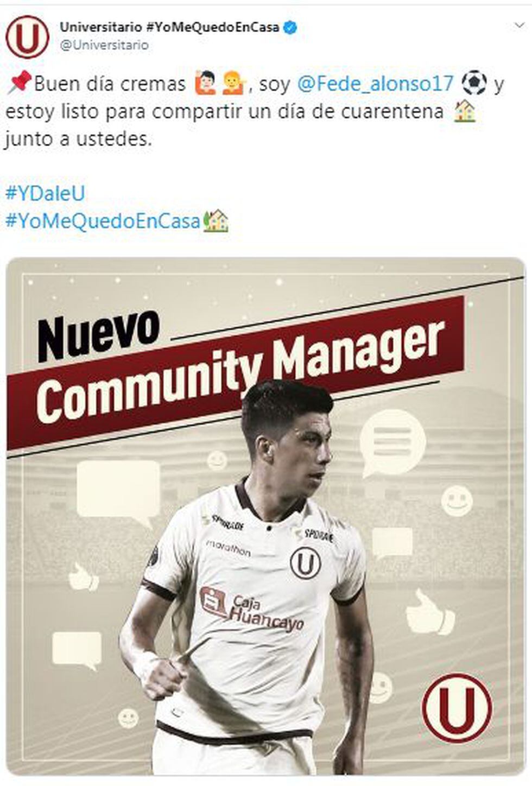Click the pushpin emoji before Buen día
The height and width of the screenshot is (786, 532).
[19, 84]
